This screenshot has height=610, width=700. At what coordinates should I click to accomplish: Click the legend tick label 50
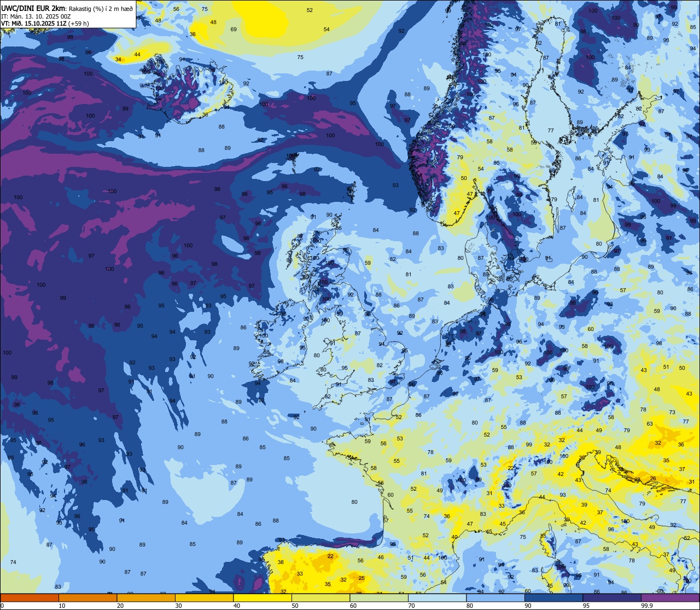(295, 606)
